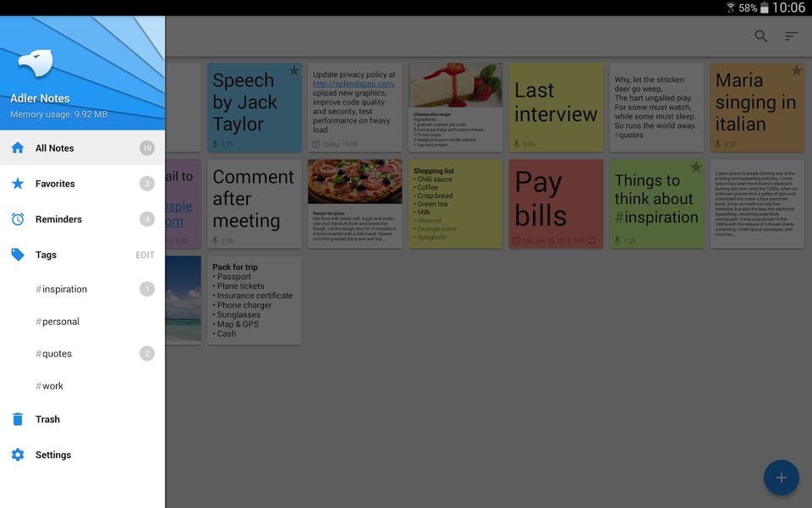
Task: Open the Comment after meeting note
Action: [255, 204]
